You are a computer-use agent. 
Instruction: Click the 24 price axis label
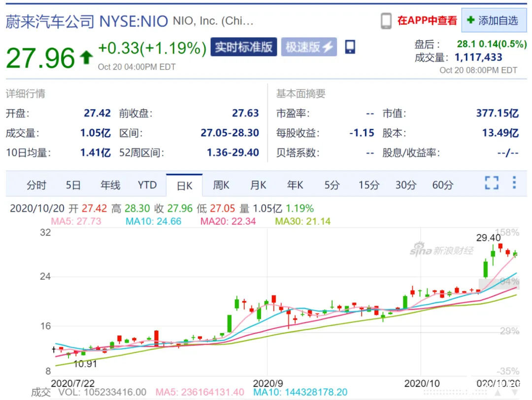click(x=45, y=276)
